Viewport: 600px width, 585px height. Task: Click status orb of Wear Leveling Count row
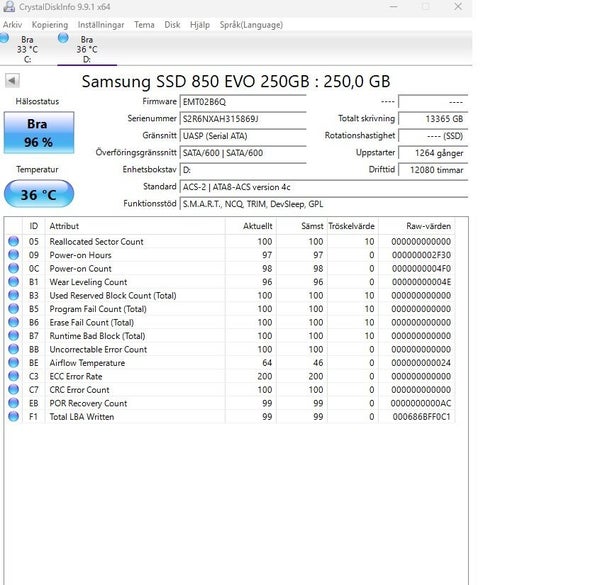click(x=13, y=282)
